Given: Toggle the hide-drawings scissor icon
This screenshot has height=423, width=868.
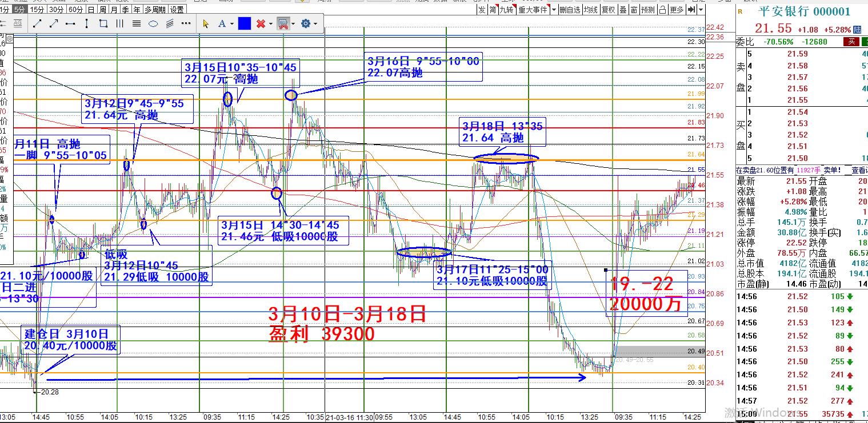Looking at the screenshot, I should (282, 23).
